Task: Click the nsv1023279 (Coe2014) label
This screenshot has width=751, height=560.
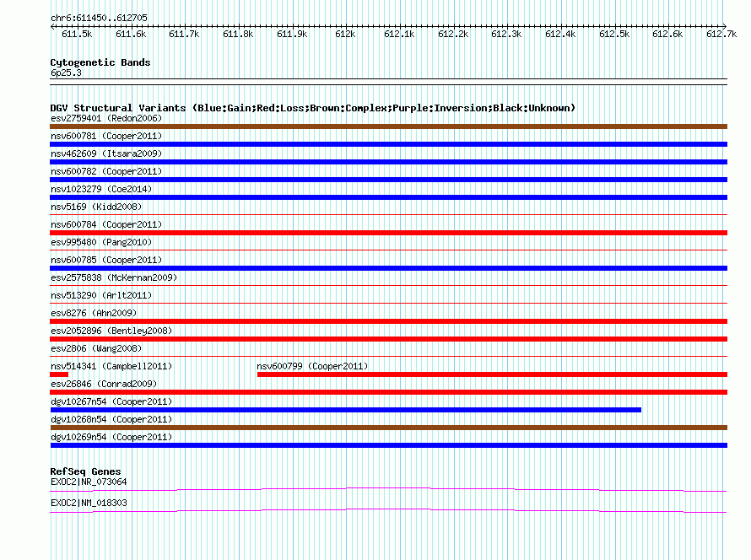Action: point(101,189)
